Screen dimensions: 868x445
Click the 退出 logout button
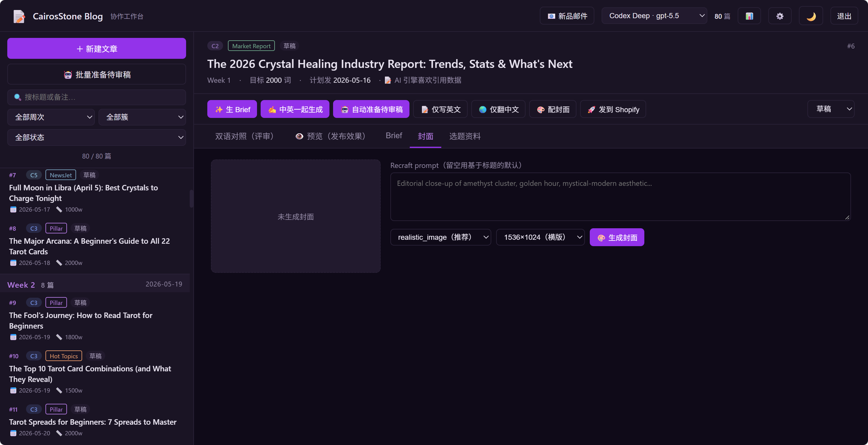click(x=844, y=16)
